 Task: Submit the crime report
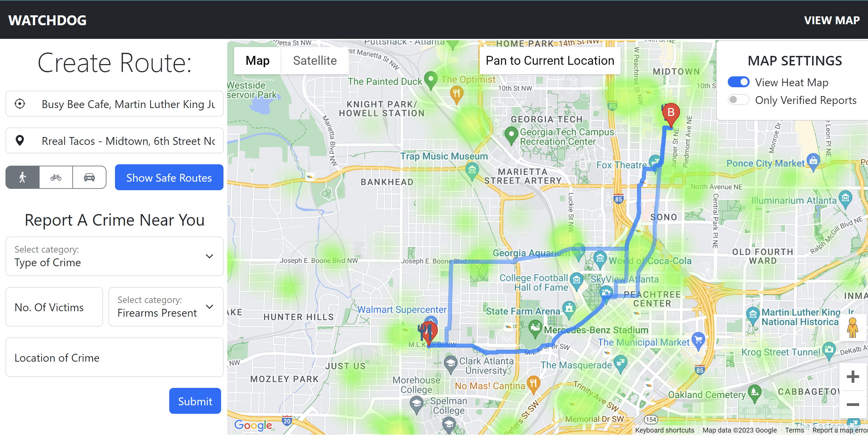(195, 401)
